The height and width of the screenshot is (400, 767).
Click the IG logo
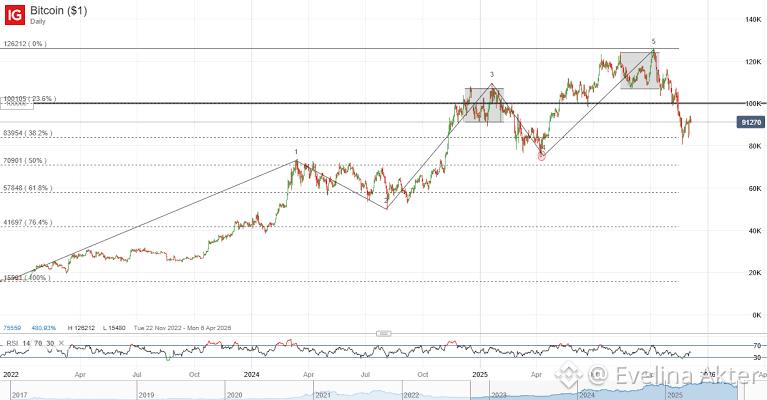click(15, 15)
